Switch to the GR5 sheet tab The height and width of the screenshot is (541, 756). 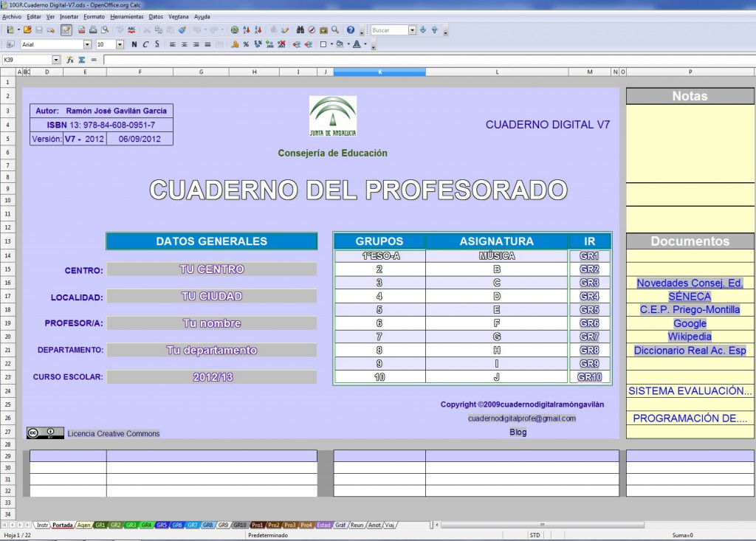pos(161,524)
